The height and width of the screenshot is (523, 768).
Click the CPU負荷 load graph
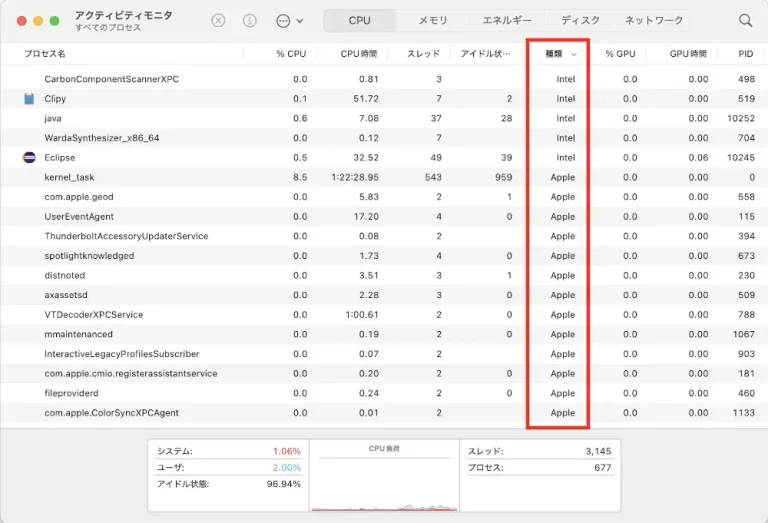tap(384, 476)
